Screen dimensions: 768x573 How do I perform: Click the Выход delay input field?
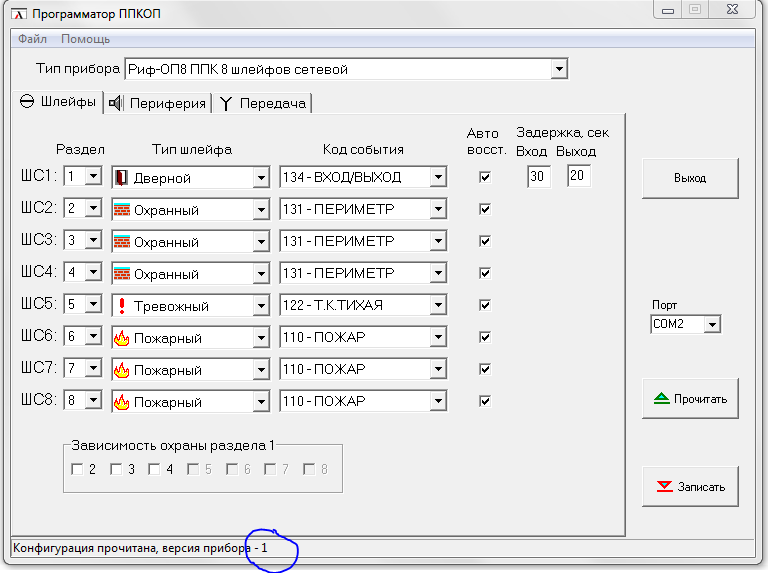pyautogui.click(x=578, y=176)
